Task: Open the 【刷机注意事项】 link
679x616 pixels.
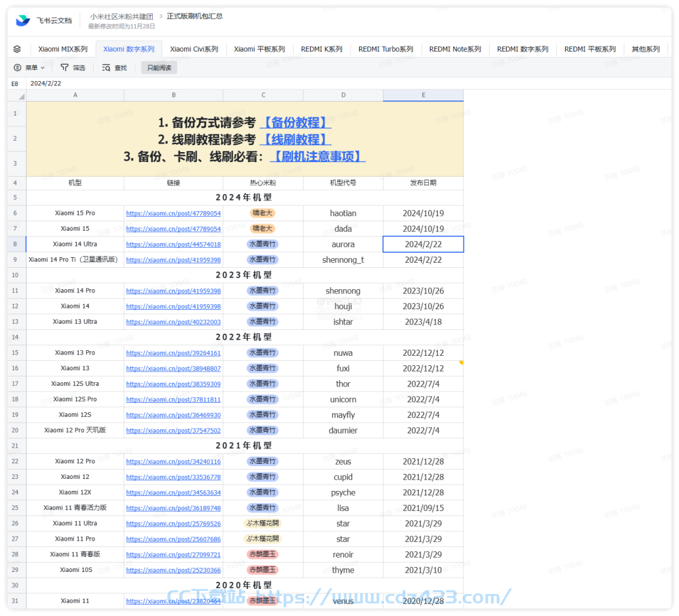Action: (x=318, y=157)
